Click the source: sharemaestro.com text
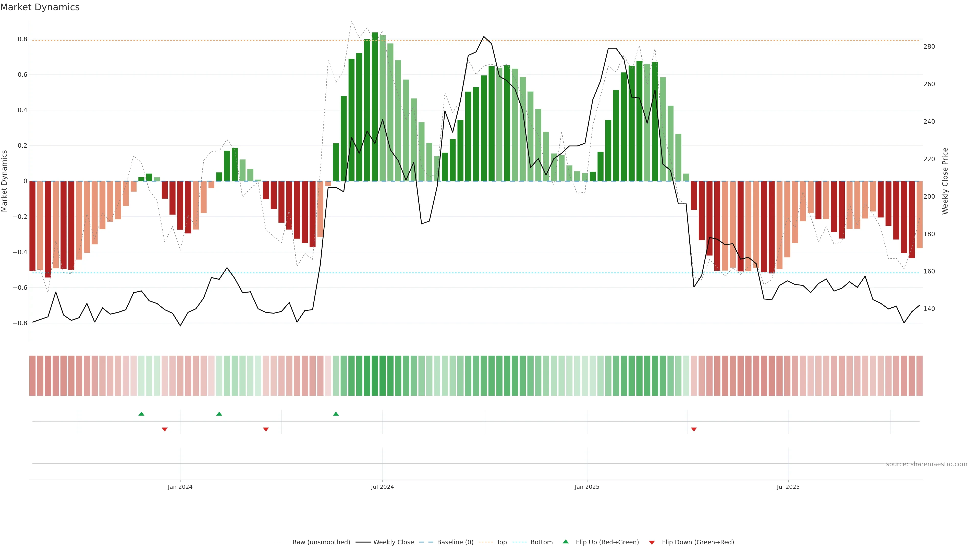The width and height of the screenshot is (980, 551). coord(926,464)
